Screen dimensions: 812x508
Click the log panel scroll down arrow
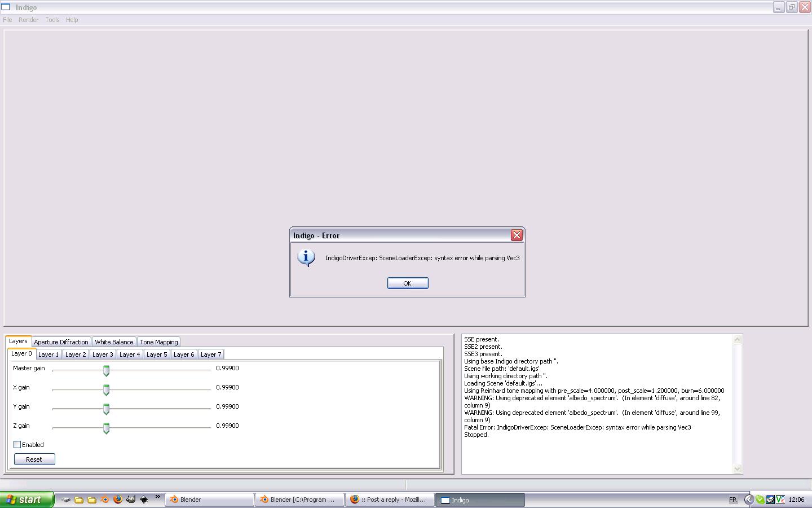coord(737,468)
